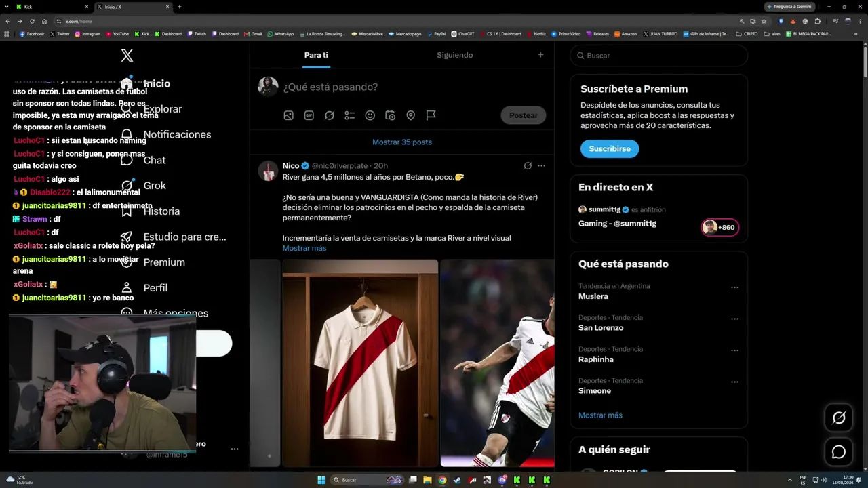The width and height of the screenshot is (868, 488).
Task: Open Premium from the sidebar
Action: (153, 262)
